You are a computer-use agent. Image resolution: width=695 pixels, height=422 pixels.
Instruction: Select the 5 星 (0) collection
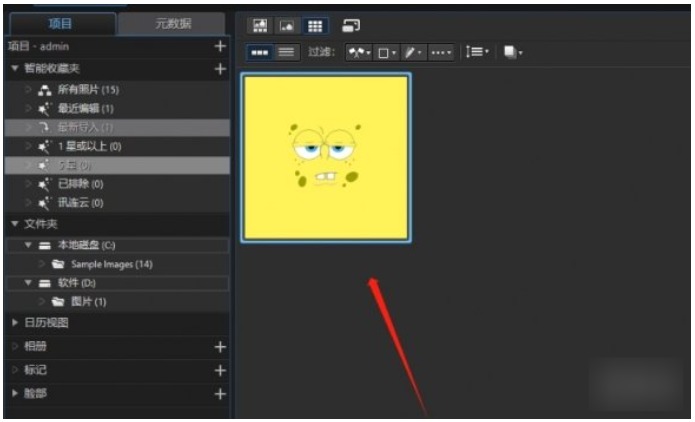click(117, 165)
